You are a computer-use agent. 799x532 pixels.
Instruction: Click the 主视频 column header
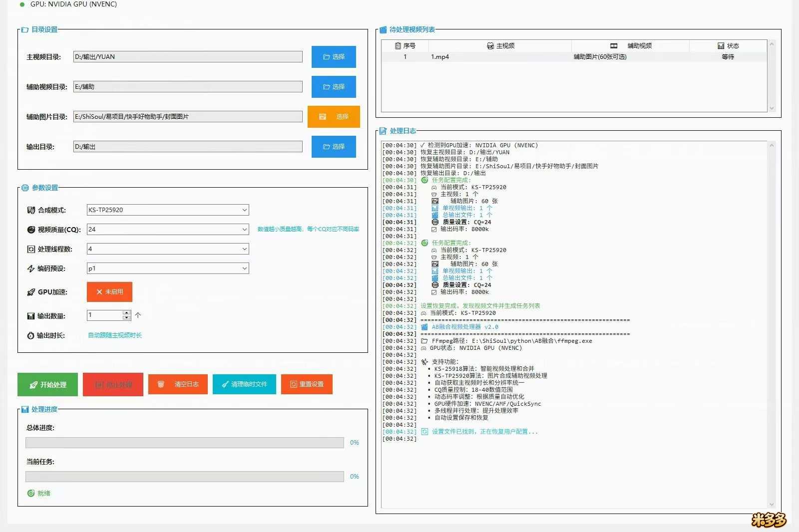pos(501,46)
